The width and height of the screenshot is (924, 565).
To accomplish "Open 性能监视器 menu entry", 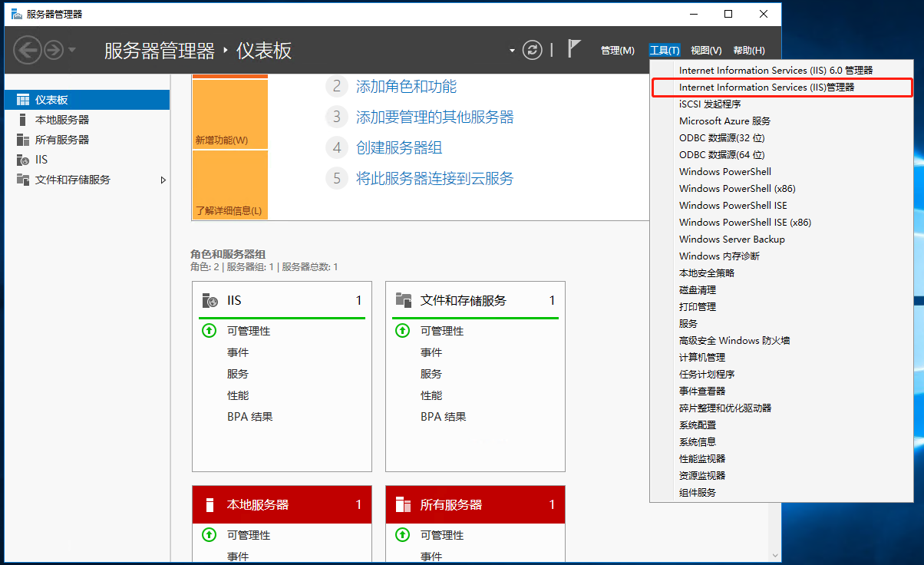I will (782, 458).
